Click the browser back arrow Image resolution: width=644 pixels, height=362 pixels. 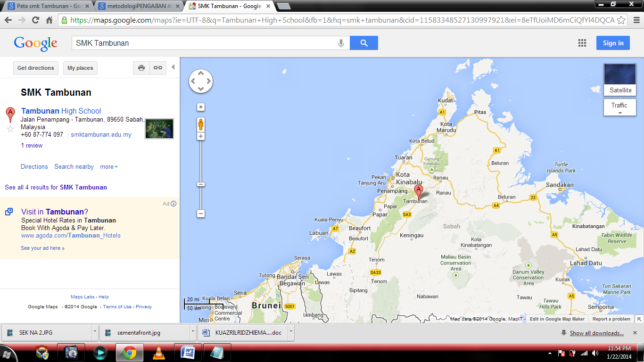(8, 20)
